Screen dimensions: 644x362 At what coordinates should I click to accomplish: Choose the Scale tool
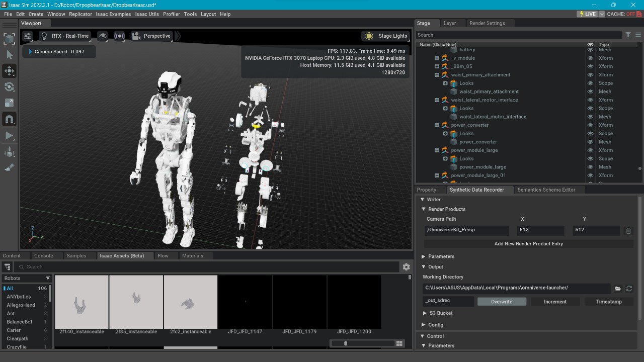[10, 103]
